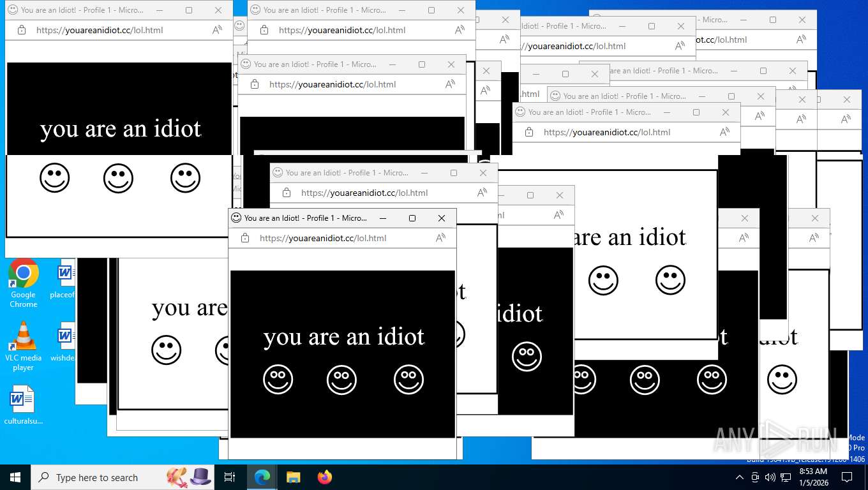Click the URL in the top-left window's address bar
The height and width of the screenshot is (490, 868).
click(100, 30)
